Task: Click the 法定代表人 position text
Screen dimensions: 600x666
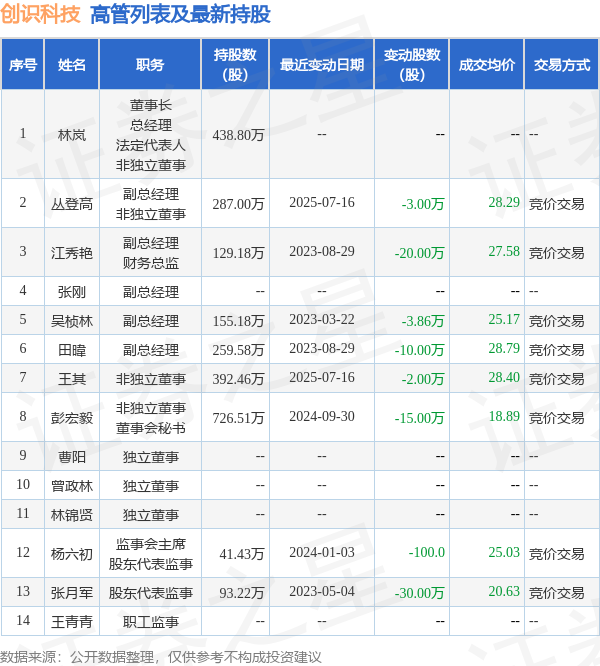Action: [151, 145]
